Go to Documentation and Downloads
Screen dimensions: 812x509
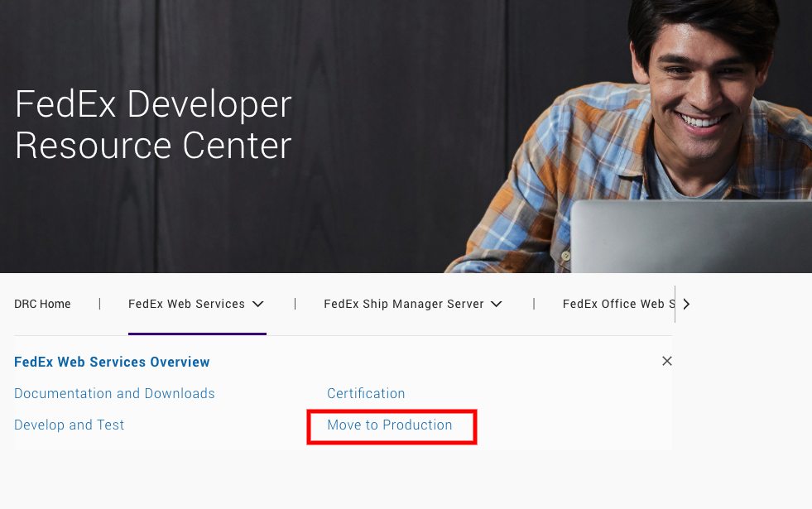[x=114, y=393]
